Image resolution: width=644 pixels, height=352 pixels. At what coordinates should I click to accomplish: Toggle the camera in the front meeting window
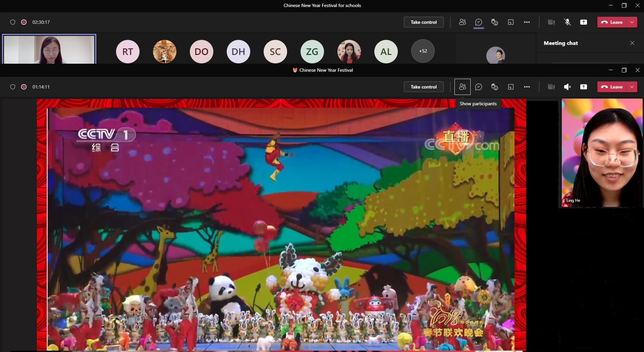click(x=551, y=87)
